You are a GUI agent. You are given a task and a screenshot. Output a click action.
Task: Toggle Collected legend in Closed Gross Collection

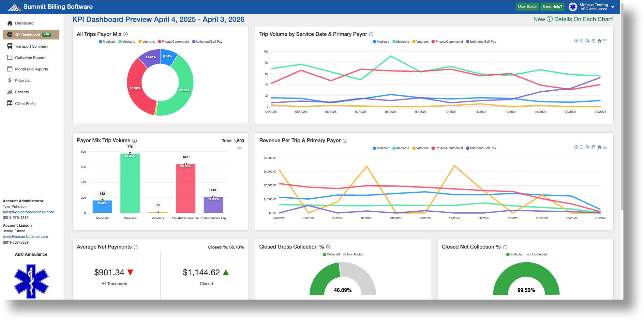click(x=332, y=254)
